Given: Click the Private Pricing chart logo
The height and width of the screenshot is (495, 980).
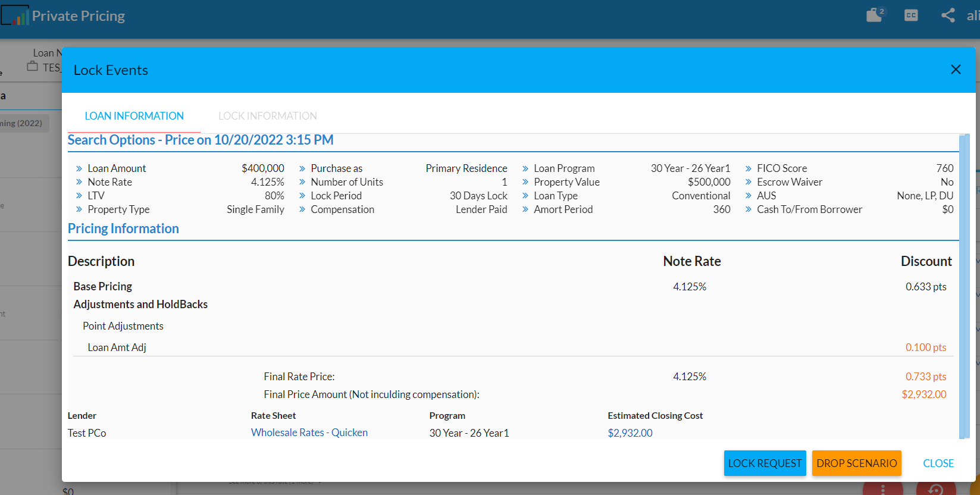Looking at the screenshot, I should point(15,16).
